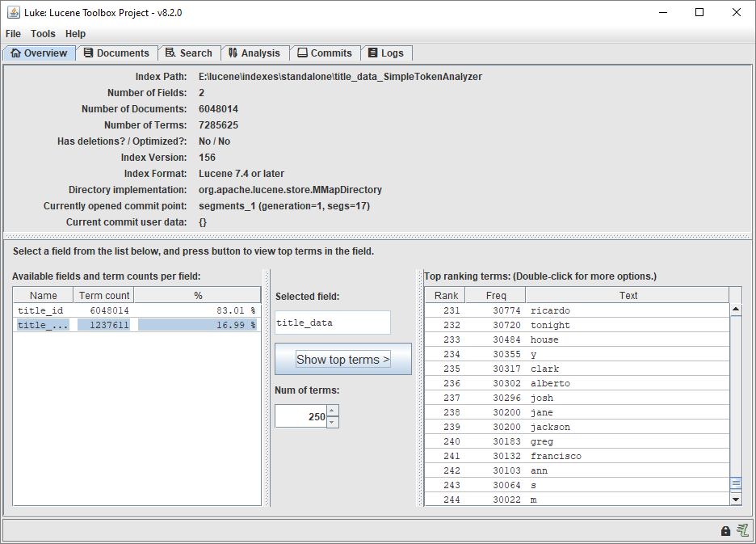Open the Documents tab
Viewport: 756px width, 544px height.
(116, 53)
